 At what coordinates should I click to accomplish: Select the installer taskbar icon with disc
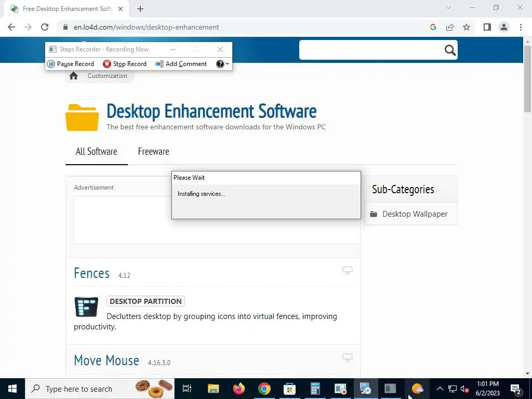pyautogui.click(x=365, y=389)
